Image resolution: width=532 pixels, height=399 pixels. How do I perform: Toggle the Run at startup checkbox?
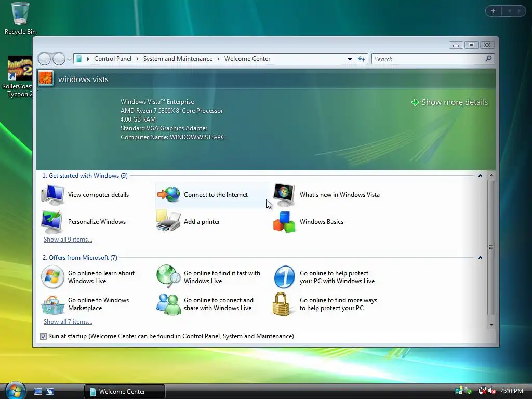pyautogui.click(x=43, y=336)
